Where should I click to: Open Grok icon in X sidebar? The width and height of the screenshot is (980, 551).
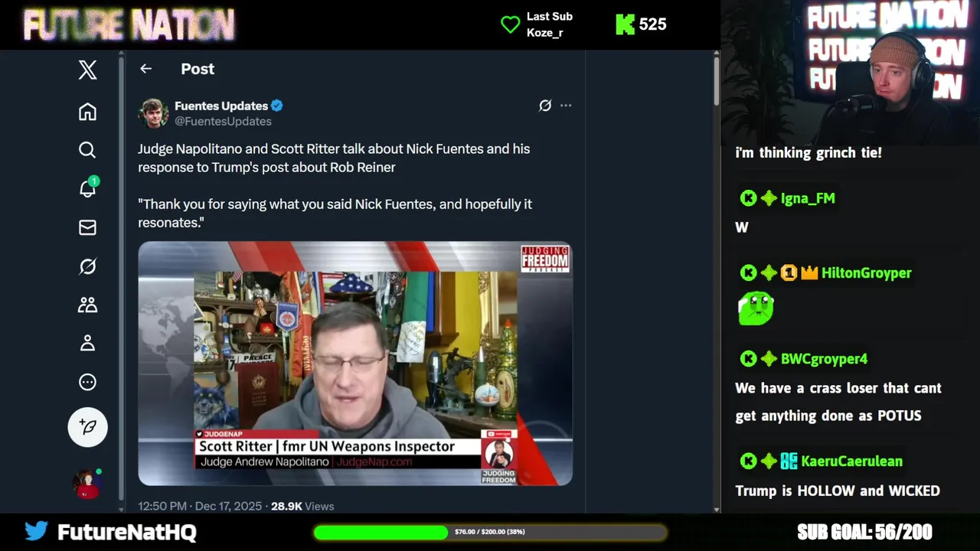[x=87, y=266]
